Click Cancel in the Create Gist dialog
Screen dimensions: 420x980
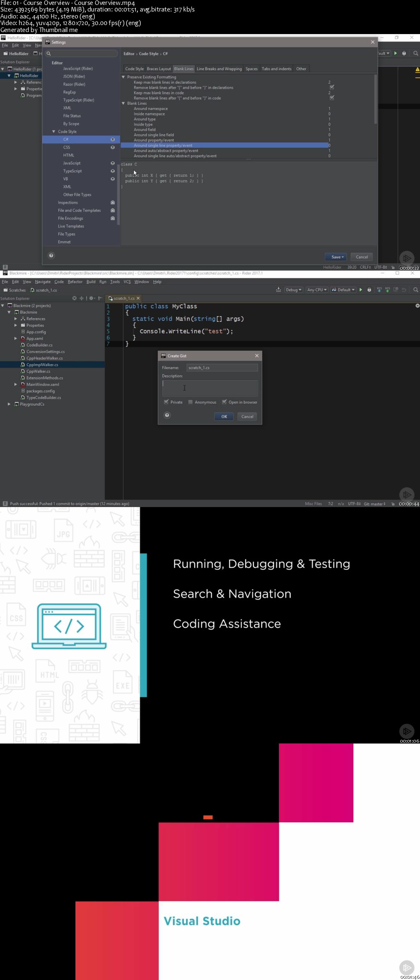[247, 416]
